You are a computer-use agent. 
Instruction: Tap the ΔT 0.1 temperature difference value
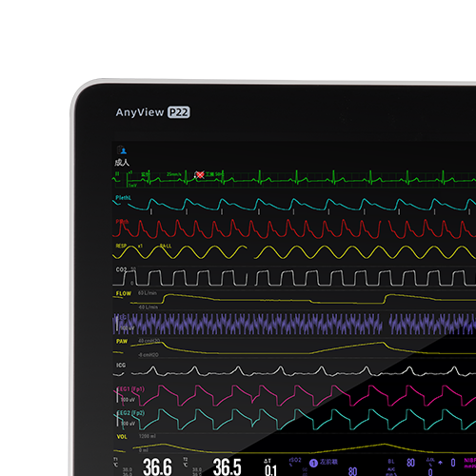point(270,470)
